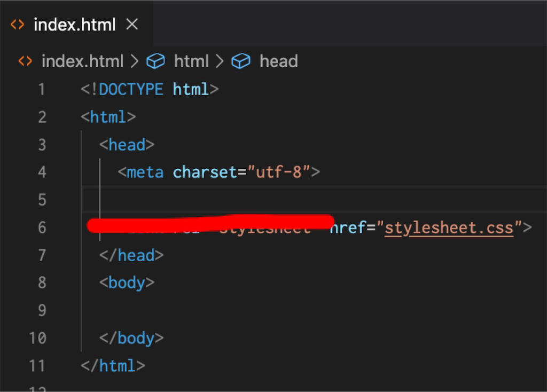The height and width of the screenshot is (392, 547).
Task: Click the opening <head> tag
Action: tap(127, 145)
